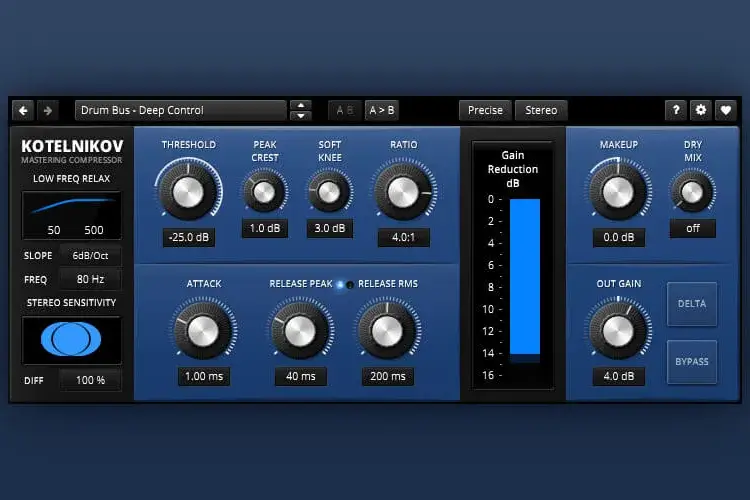
Task: Click the low freq relax curve display
Action: click(71, 214)
